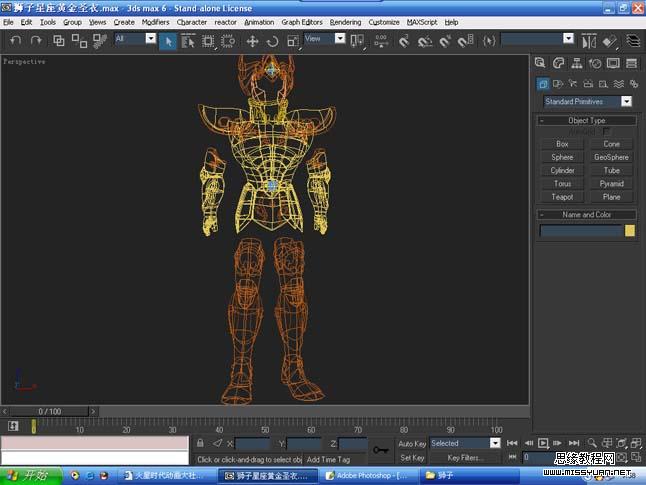Click Use Pivot Point Center icon
This screenshot has width=646, height=485.
(x=357, y=41)
